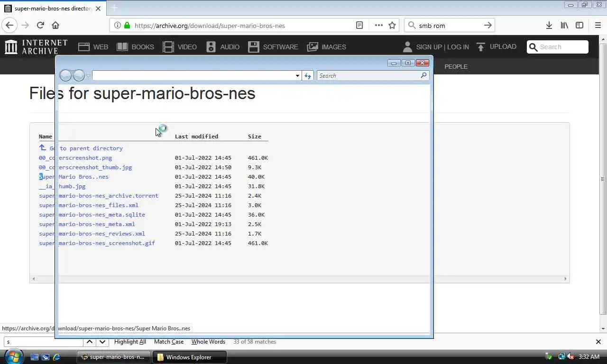Bookmark this page with the star

(392, 26)
